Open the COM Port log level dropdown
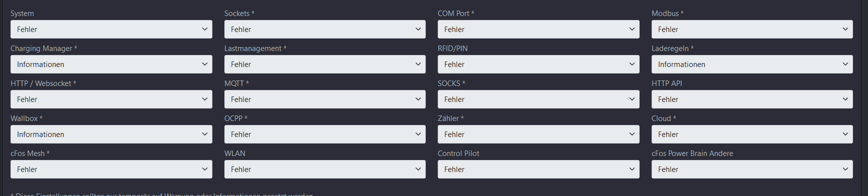Image resolution: width=868 pixels, height=196 pixels. pos(538,29)
